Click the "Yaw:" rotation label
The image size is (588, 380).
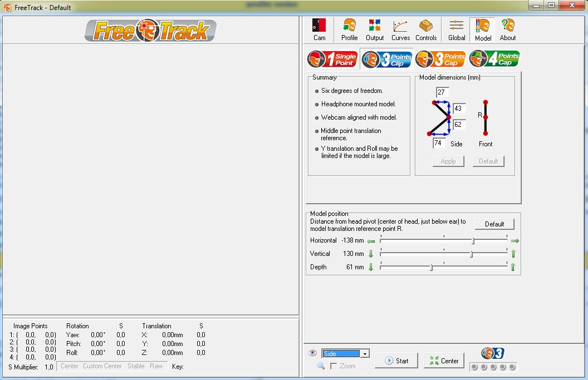73,334
